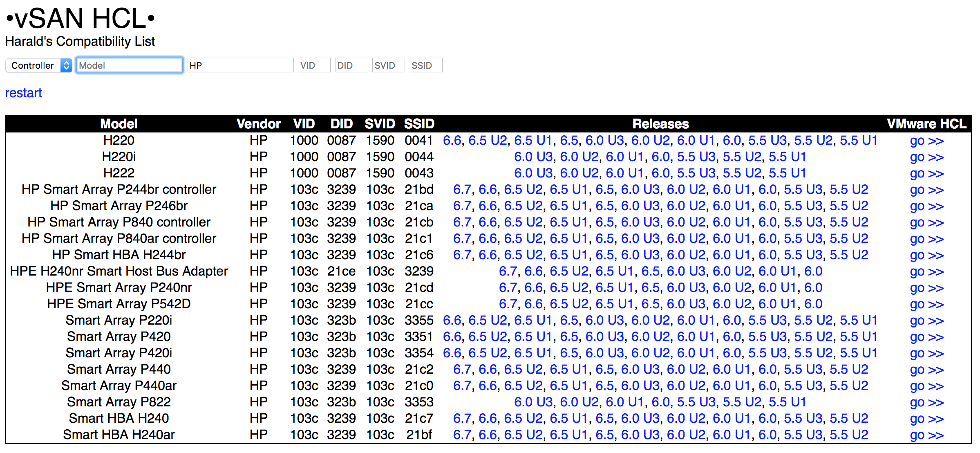Open the 'go >>' link for H222
Screen dimensions: 980x453
[926, 173]
